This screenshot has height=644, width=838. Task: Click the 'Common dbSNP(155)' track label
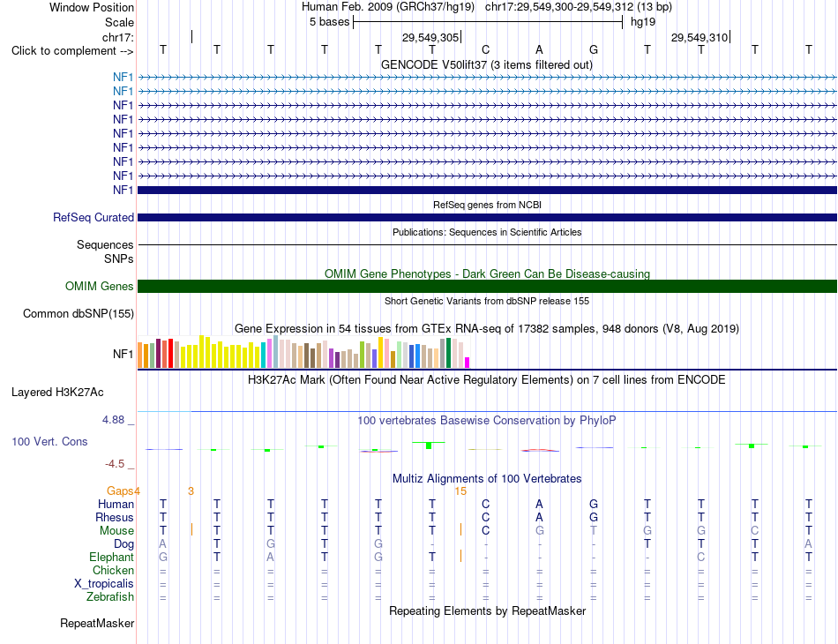point(78,313)
